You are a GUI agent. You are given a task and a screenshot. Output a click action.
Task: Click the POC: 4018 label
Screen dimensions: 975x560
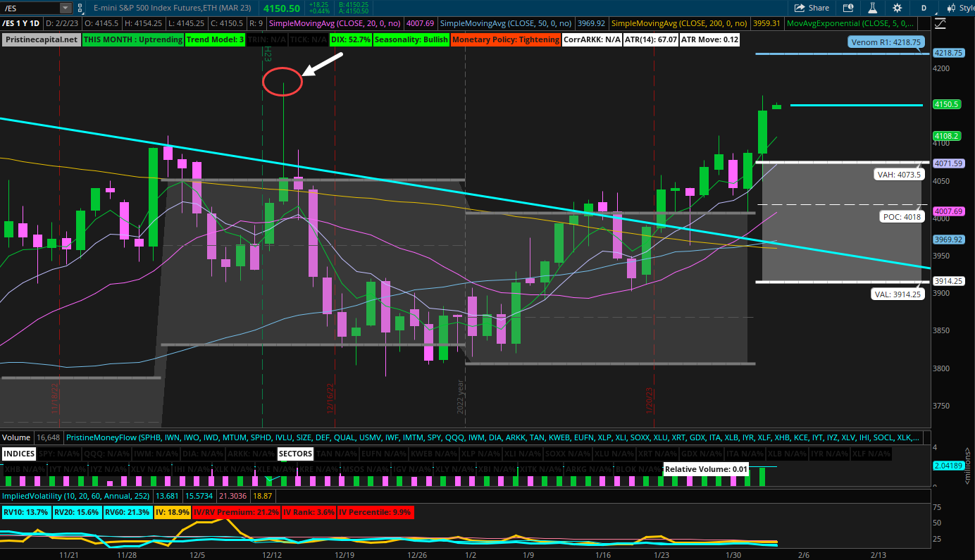(x=902, y=217)
